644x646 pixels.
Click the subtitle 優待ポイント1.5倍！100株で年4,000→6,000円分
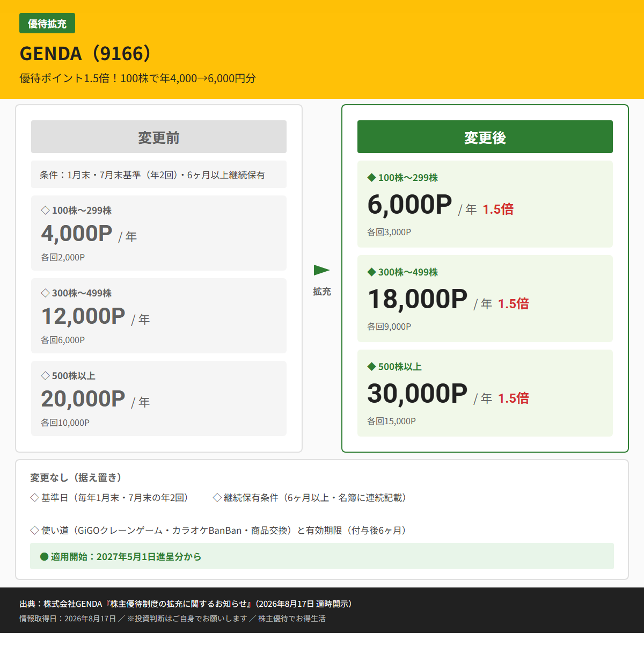click(137, 78)
